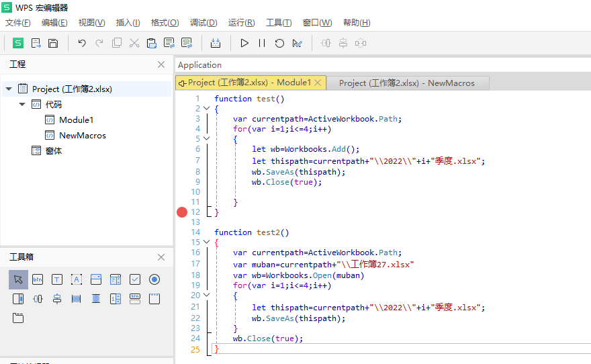Select the vertical scrollbar control in toolbox
Image resolution: width=591 pixels, height=364 pixels.
(x=18, y=299)
